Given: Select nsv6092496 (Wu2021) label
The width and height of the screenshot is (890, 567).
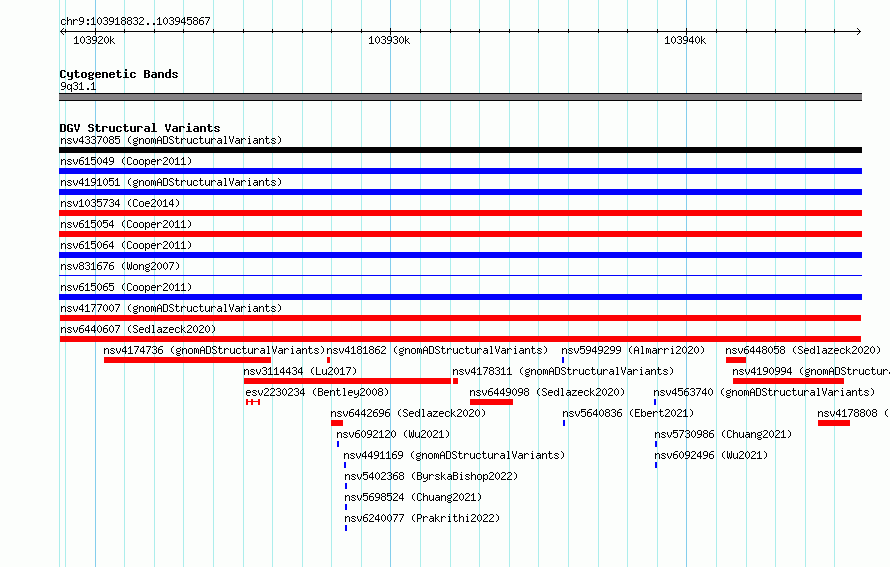Looking at the screenshot, I should [x=711, y=455].
